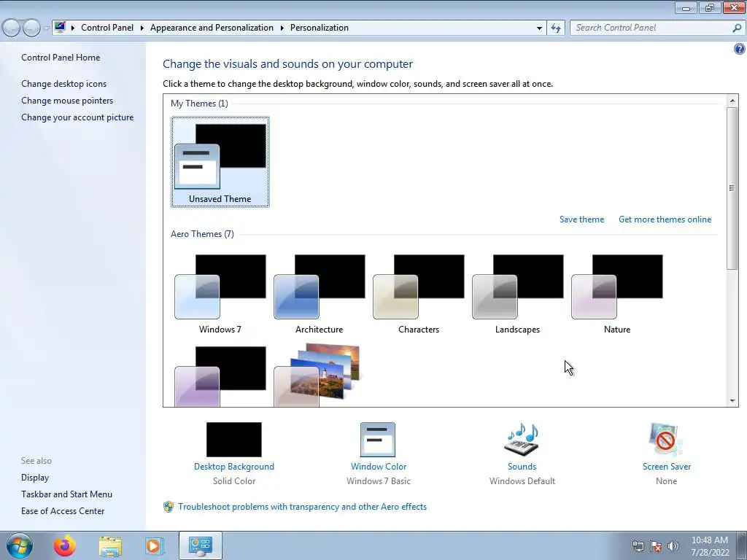Click the Screen Saver link

tap(667, 467)
